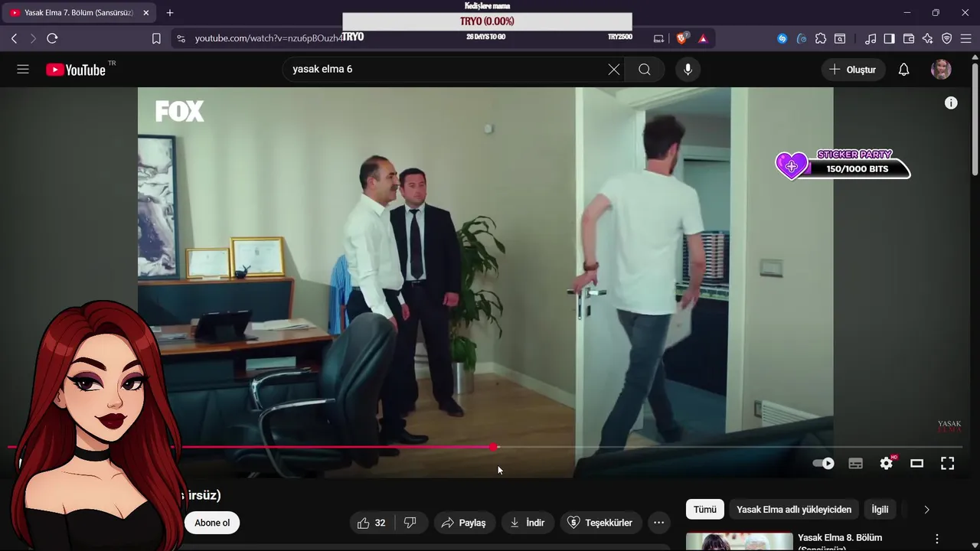
Task: Click the red progress bar scrubber
Action: [x=494, y=447]
